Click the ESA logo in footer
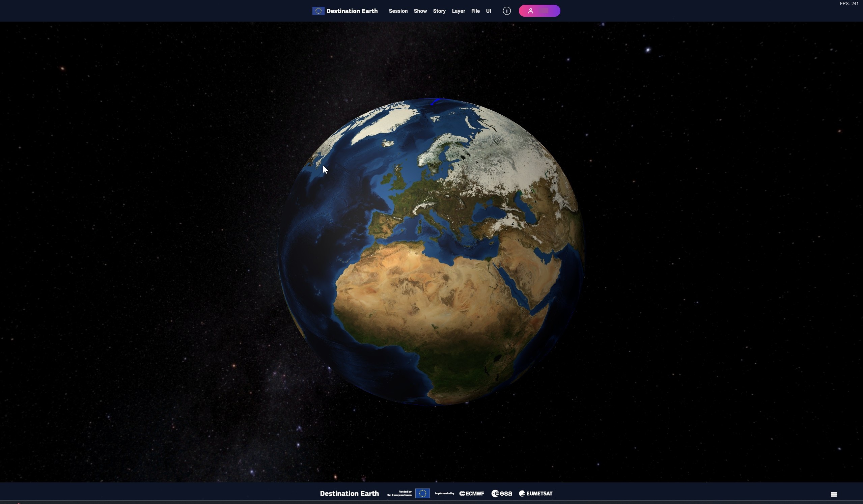Image resolution: width=863 pixels, height=504 pixels. (x=501, y=494)
